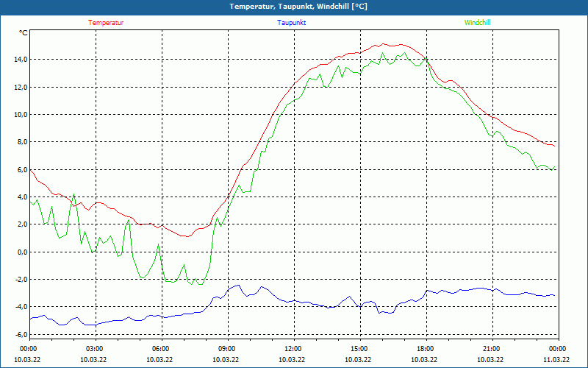Click the red Temperatur legend label
The image size is (588, 368).
point(106,23)
